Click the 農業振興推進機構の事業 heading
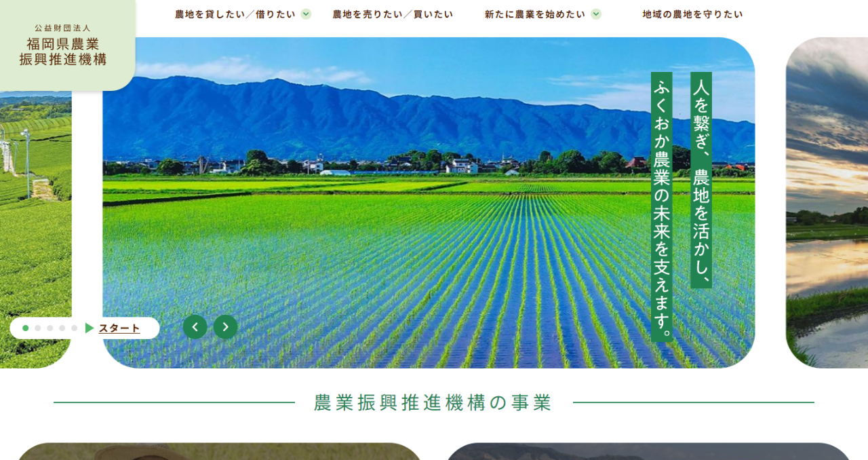868x460 pixels. (x=433, y=402)
